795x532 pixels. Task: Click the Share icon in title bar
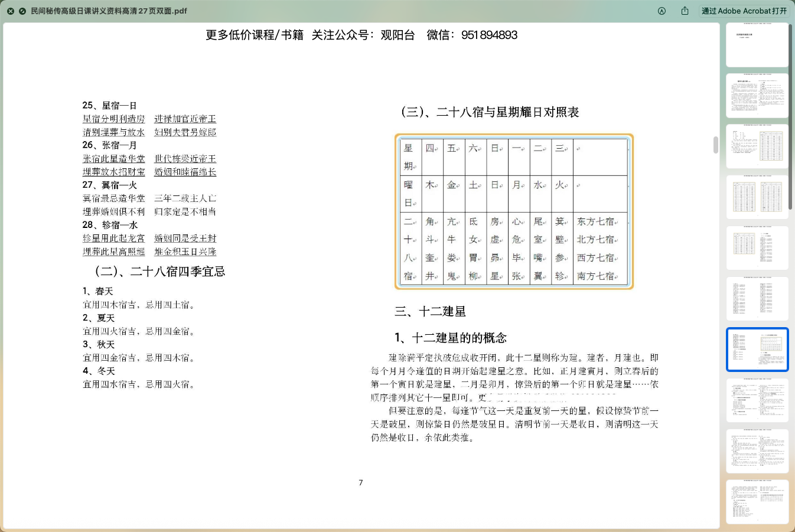click(685, 11)
